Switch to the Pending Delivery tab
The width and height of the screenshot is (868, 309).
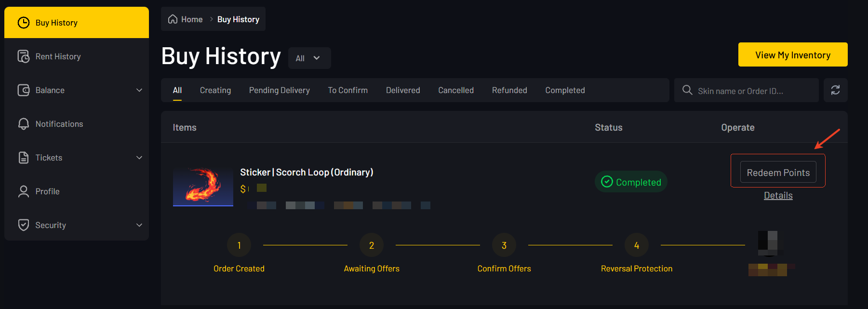tap(279, 90)
